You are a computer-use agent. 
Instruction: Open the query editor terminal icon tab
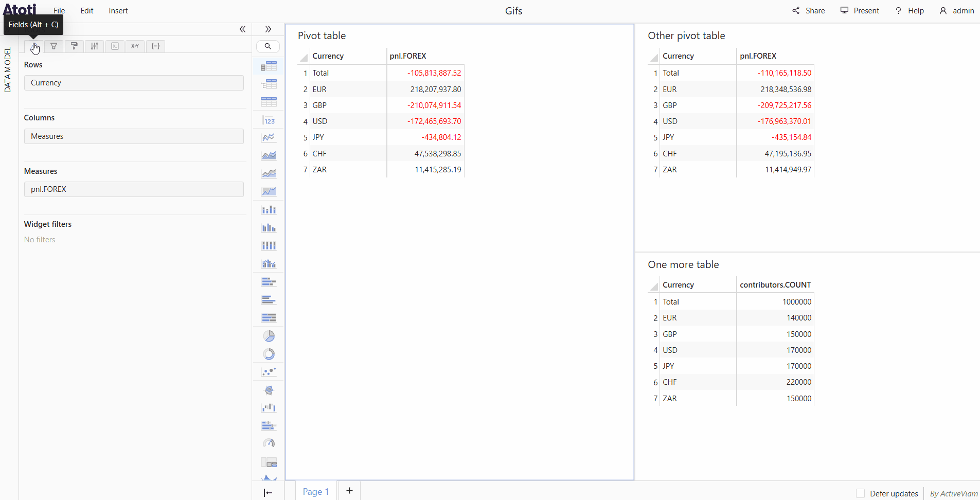coord(115,46)
